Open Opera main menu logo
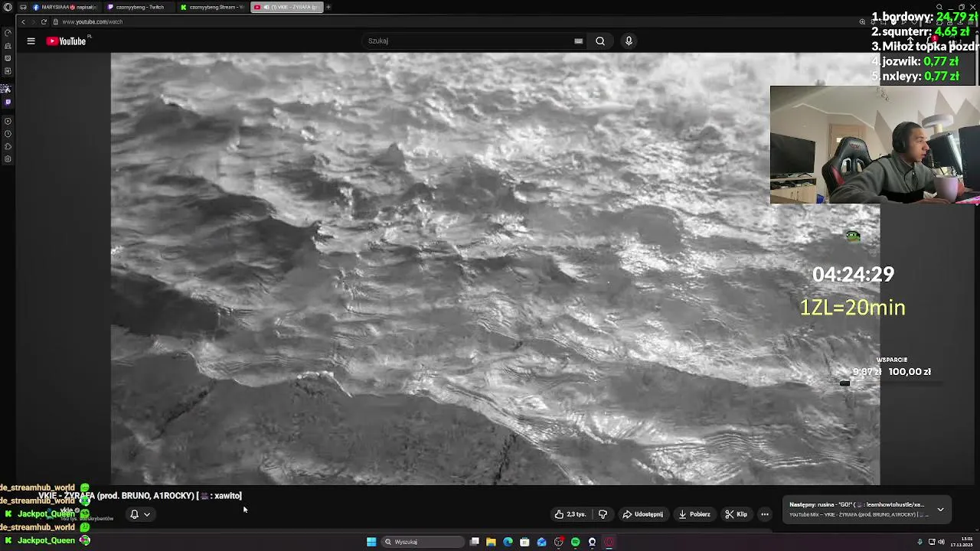 pyautogui.click(x=7, y=7)
